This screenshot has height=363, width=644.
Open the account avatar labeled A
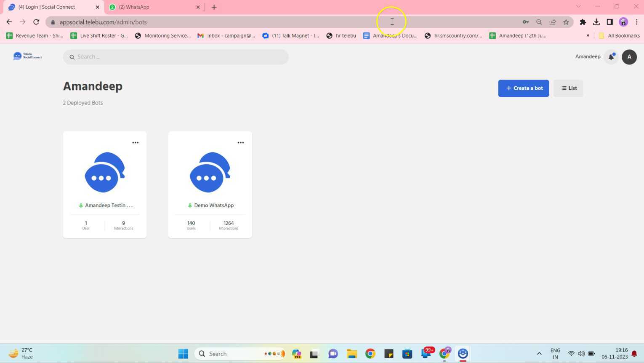coord(629,57)
